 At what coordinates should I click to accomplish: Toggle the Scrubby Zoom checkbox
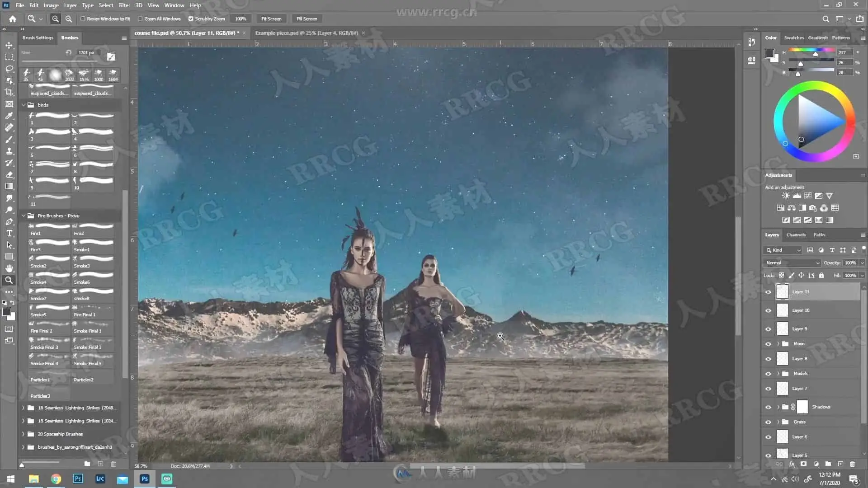[x=191, y=19]
